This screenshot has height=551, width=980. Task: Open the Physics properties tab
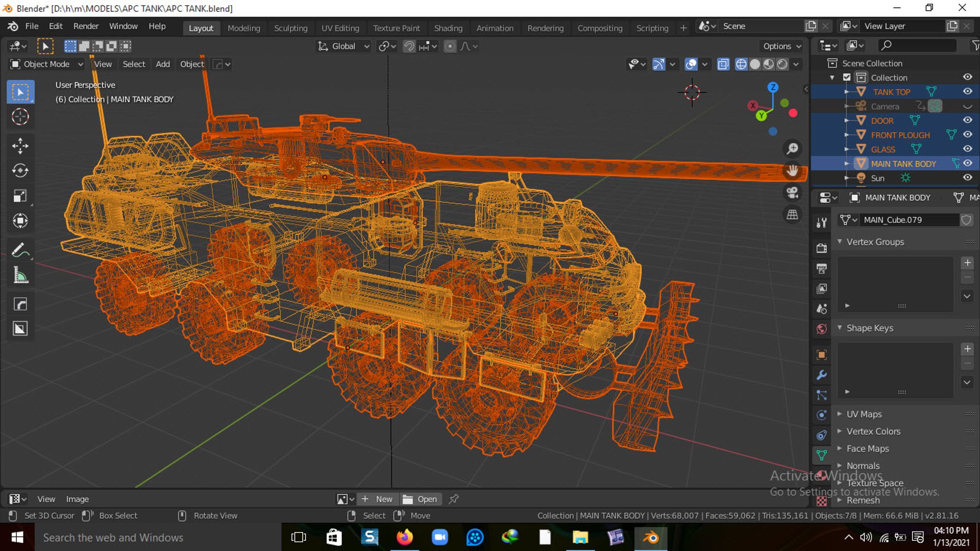tap(821, 415)
